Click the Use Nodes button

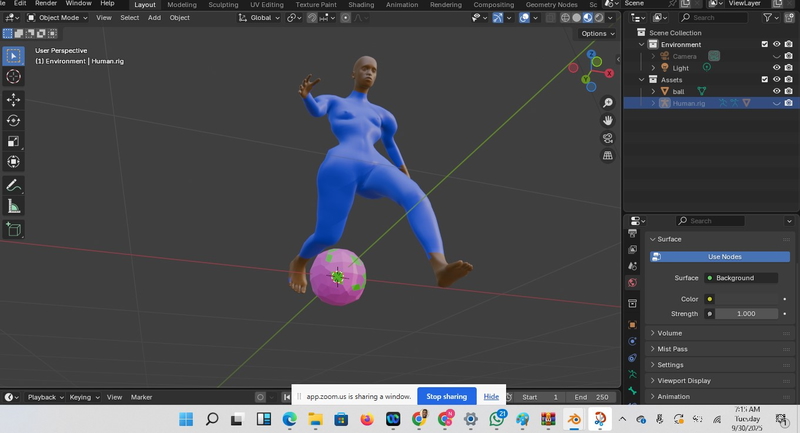coord(724,257)
